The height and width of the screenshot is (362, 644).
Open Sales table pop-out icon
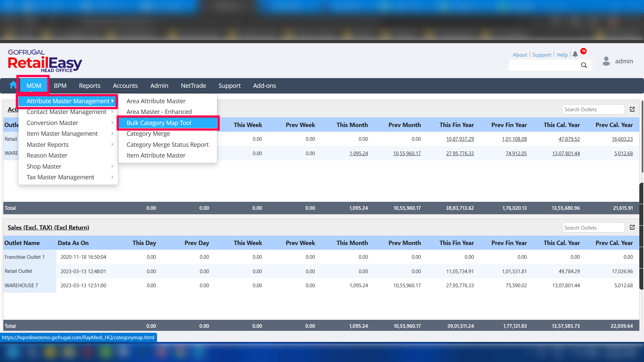[x=632, y=227]
